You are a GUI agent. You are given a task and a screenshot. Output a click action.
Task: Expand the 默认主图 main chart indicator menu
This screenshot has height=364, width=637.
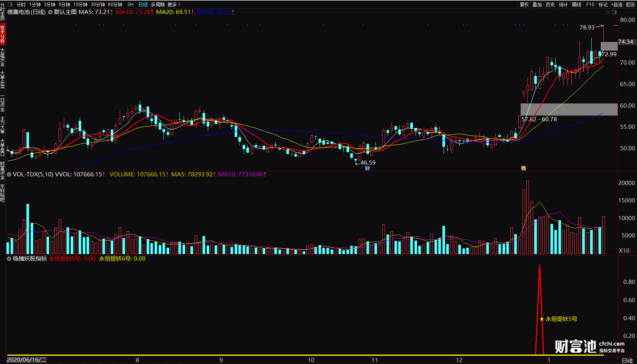pyautogui.click(x=50, y=12)
